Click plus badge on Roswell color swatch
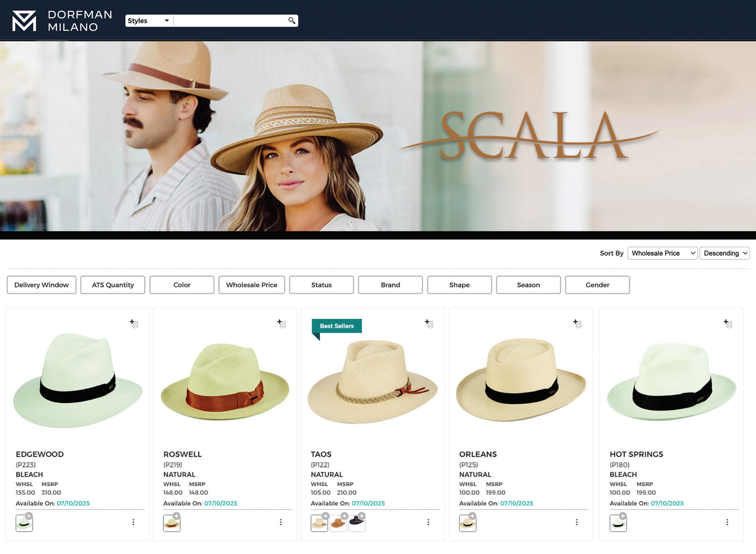 [x=176, y=516]
